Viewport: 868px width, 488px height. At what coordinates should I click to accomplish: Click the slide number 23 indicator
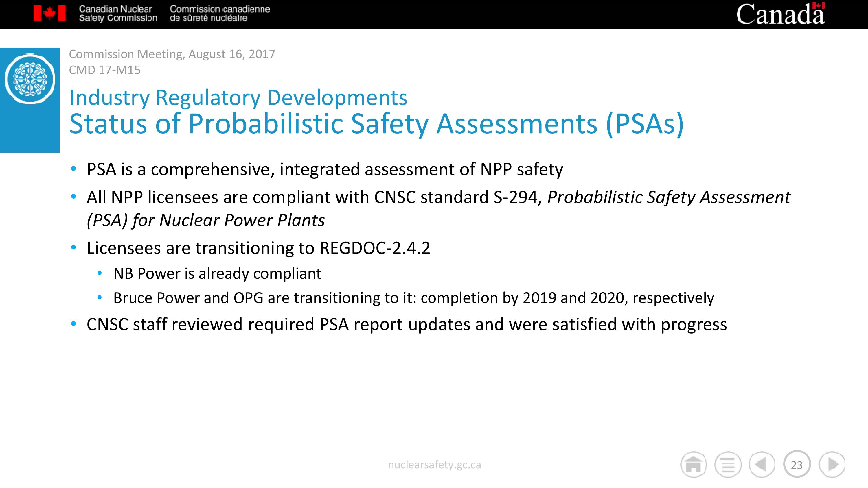pyautogui.click(x=797, y=464)
